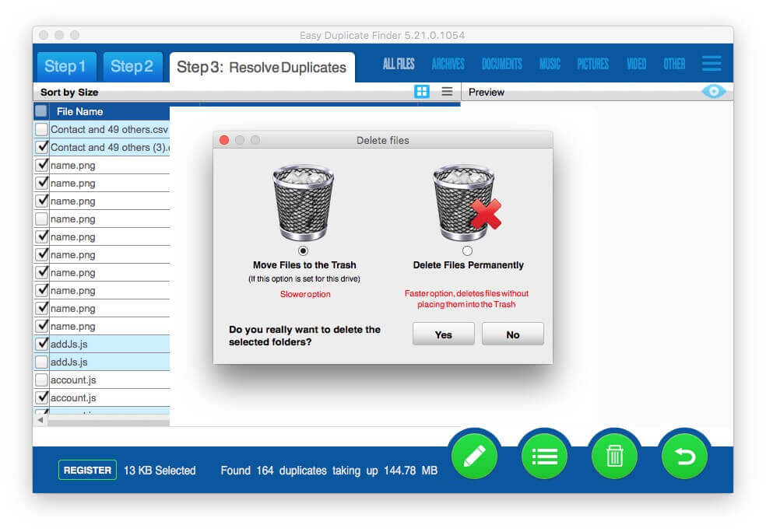Uncheck the first addJs.js checkbox
The height and width of the screenshot is (532, 766).
click(41, 344)
